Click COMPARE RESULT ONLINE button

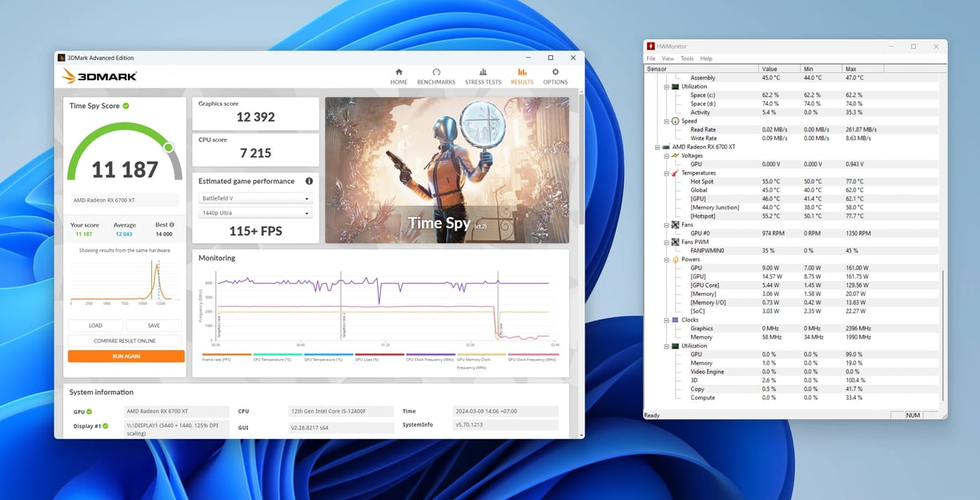coord(126,341)
